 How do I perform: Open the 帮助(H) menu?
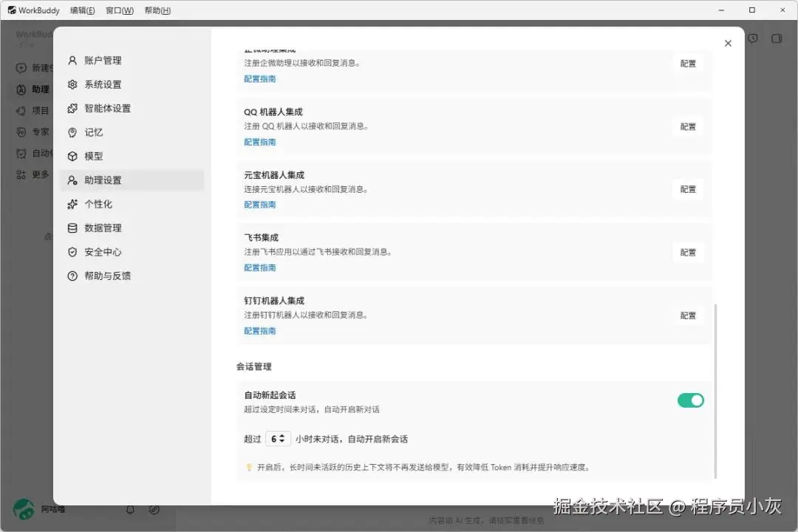(x=157, y=10)
